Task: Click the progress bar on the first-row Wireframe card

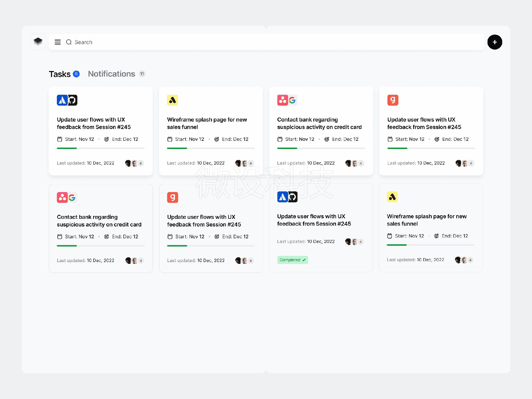Action: pyautogui.click(x=211, y=148)
